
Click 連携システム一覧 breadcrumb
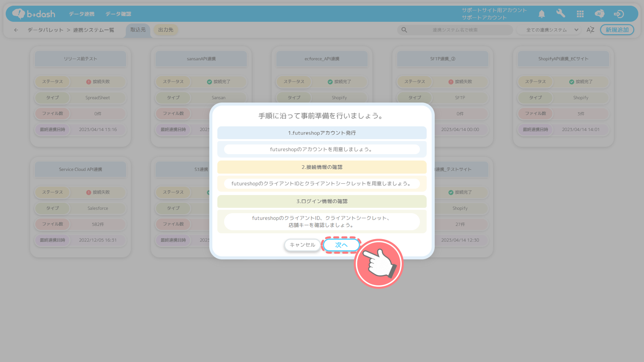pyautogui.click(x=93, y=30)
